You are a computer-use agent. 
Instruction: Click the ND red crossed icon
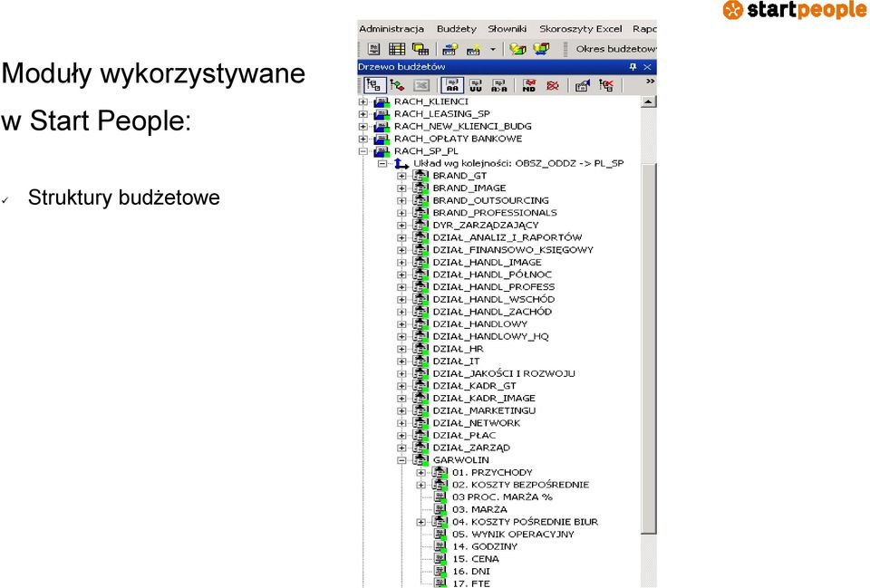(x=528, y=85)
